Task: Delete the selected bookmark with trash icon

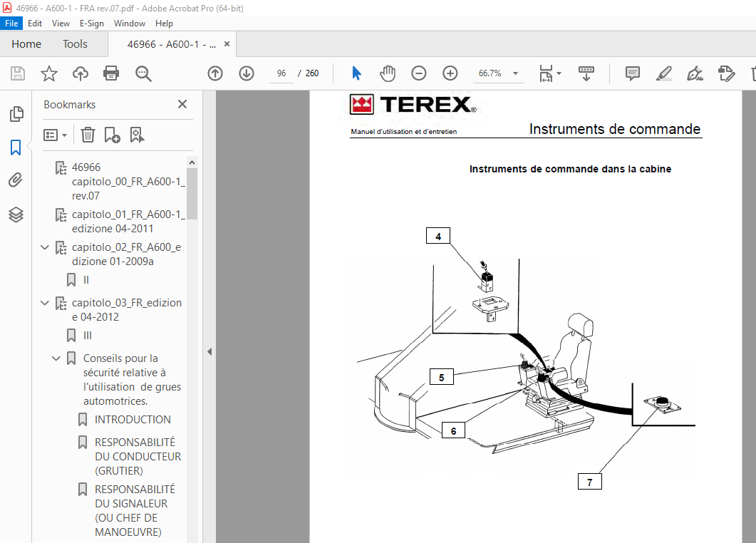Action: [x=88, y=135]
